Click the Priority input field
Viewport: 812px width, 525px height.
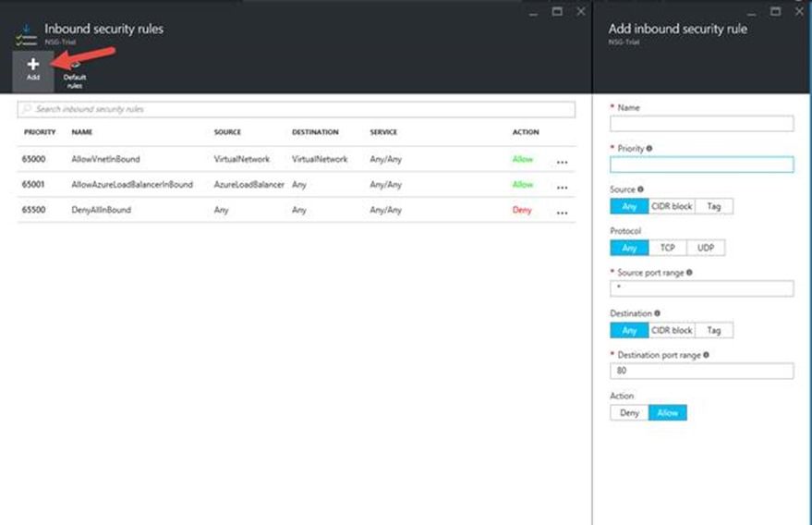tap(702, 165)
